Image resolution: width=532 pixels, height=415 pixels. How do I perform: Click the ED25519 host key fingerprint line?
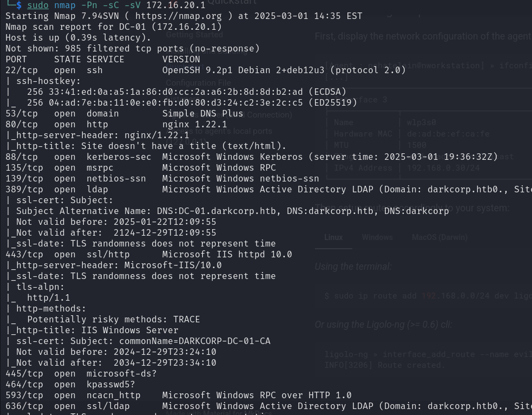[181, 102]
